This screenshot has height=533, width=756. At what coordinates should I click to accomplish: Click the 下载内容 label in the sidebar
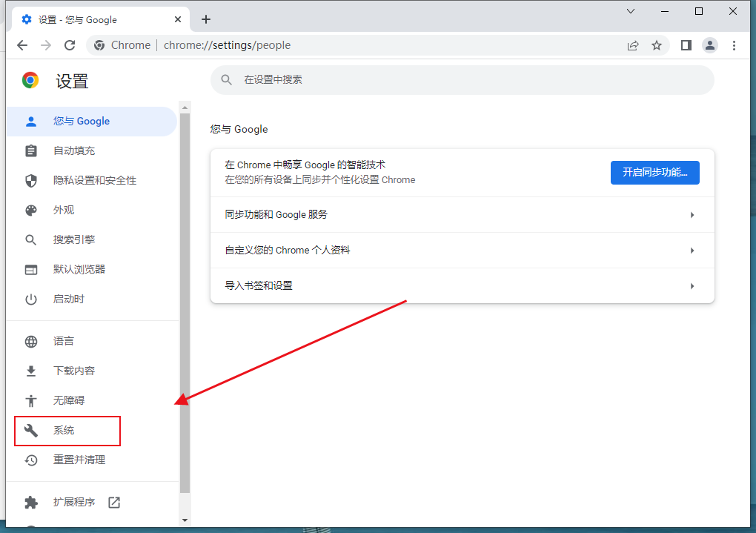point(74,371)
